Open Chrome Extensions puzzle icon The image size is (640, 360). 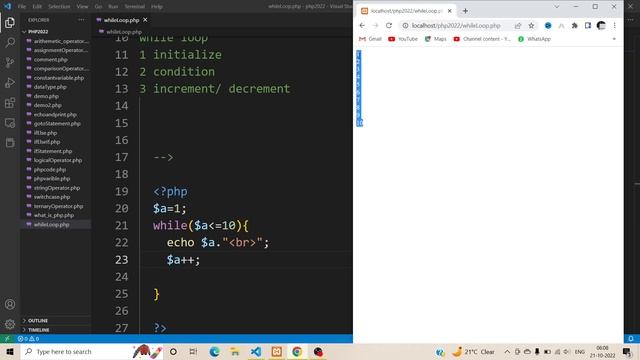click(575, 25)
